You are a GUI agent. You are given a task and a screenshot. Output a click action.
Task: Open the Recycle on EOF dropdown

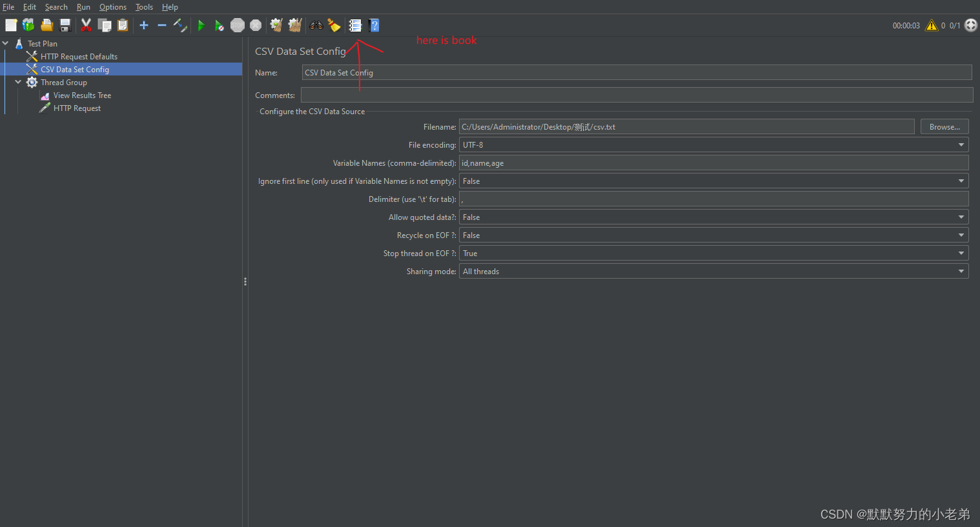tap(713, 235)
